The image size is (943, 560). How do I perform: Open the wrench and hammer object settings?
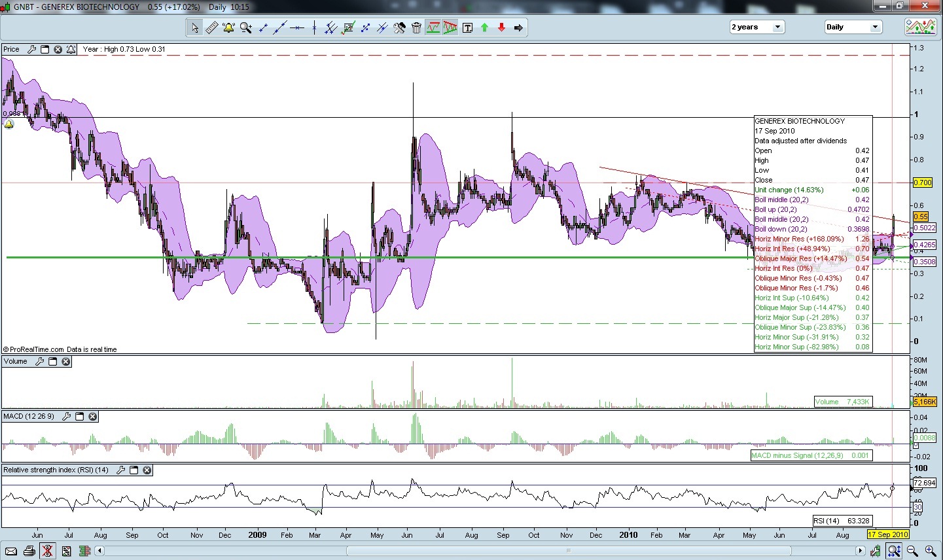[399, 27]
